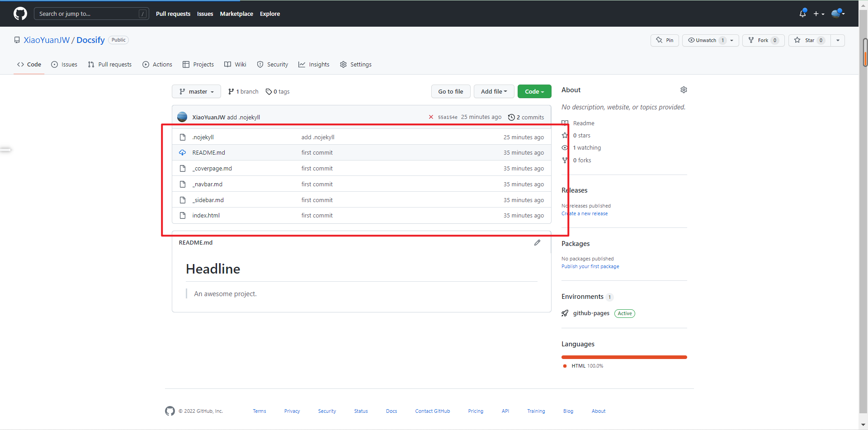Expand the Star lists dropdown arrow

tap(838, 40)
